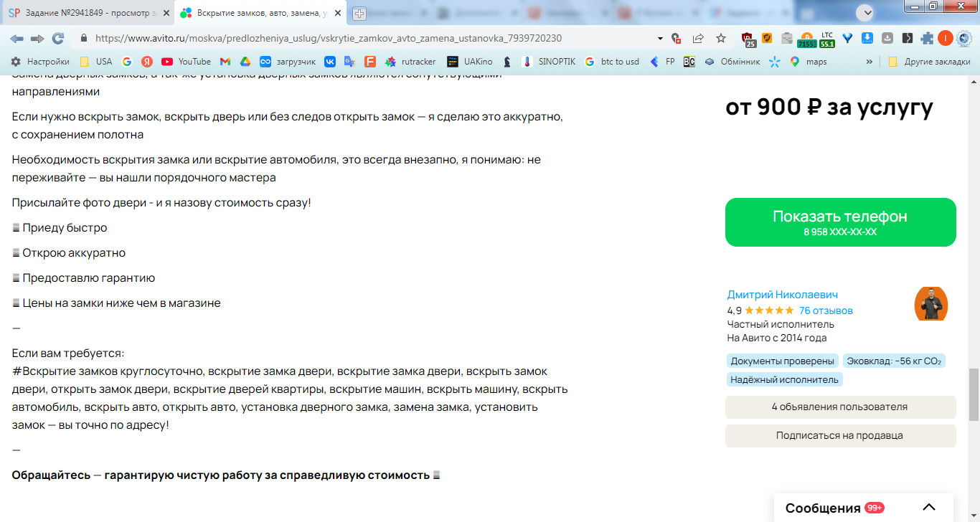Open the orange browser profile avatar
Viewport: 980px width, 522px height.
click(946, 39)
